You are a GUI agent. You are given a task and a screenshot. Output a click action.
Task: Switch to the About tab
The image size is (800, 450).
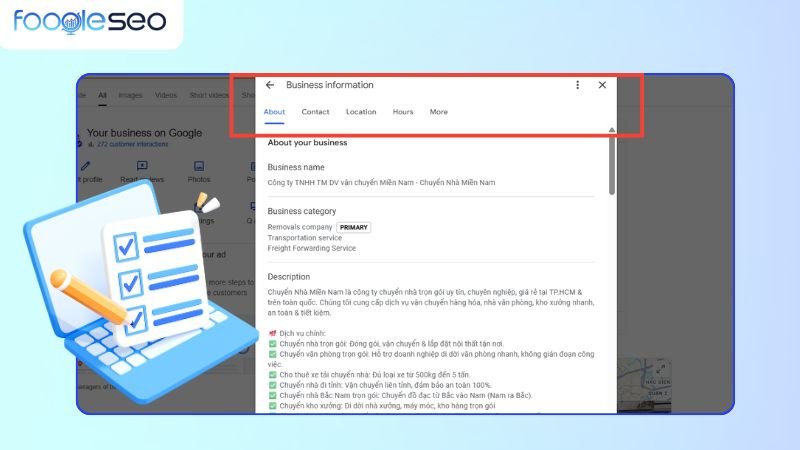click(x=274, y=112)
